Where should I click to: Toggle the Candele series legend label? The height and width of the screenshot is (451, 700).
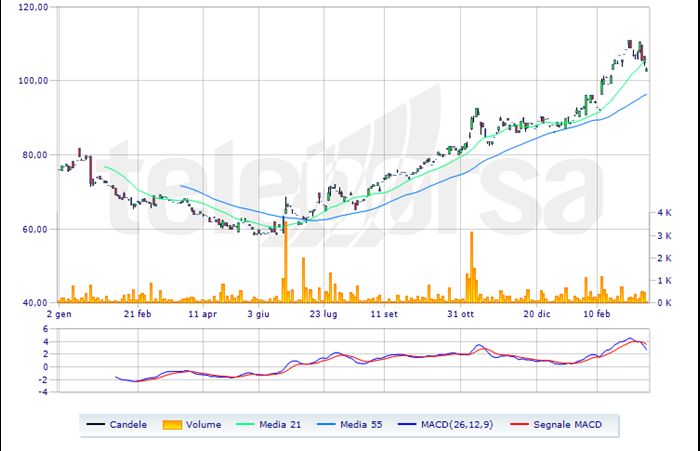tap(130, 425)
